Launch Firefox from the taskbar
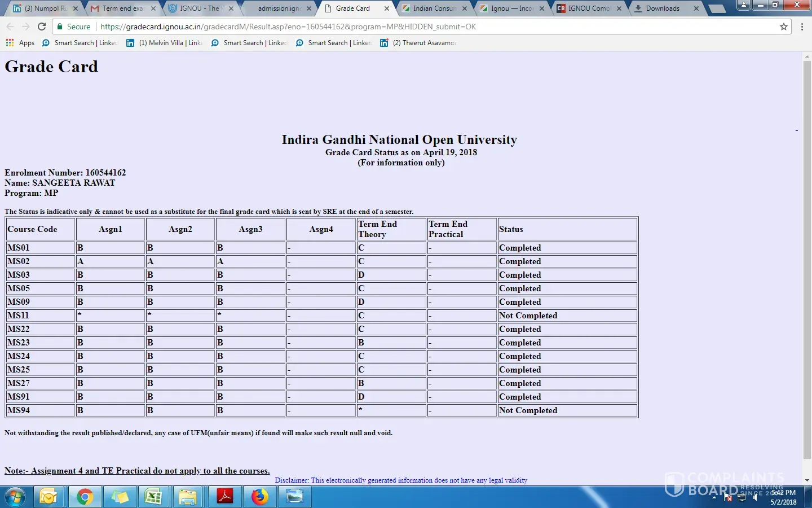 coord(260,497)
